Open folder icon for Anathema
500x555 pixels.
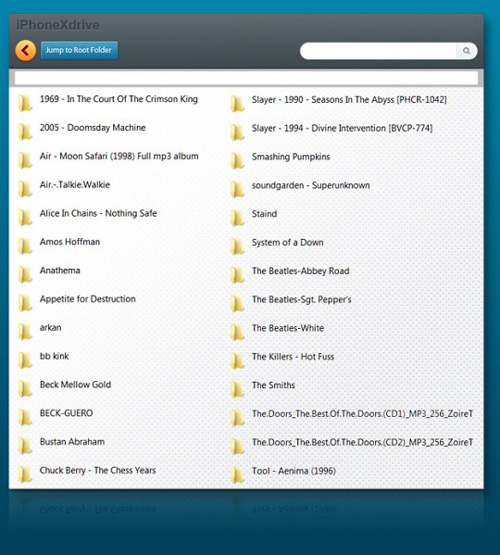click(25, 275)
